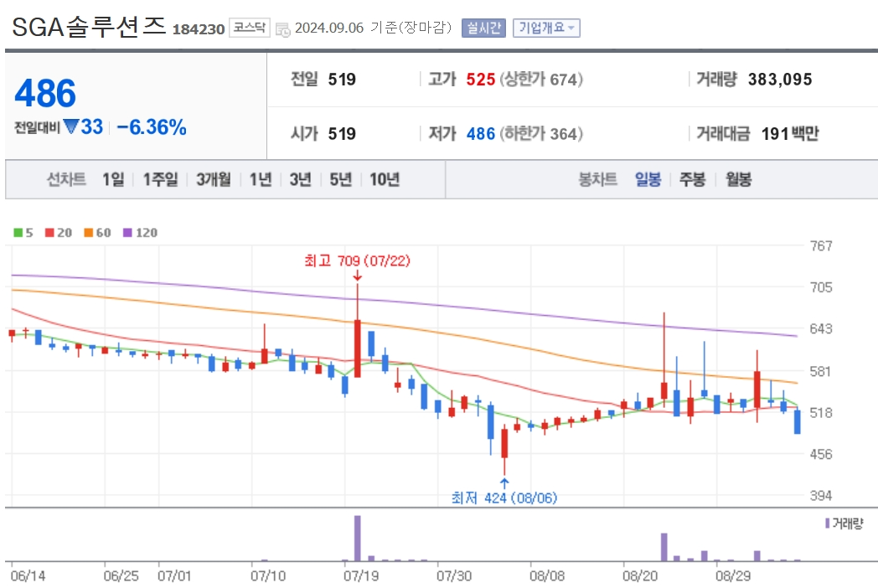
Task: Click the stock code 184230
Action: pos(199,29)
